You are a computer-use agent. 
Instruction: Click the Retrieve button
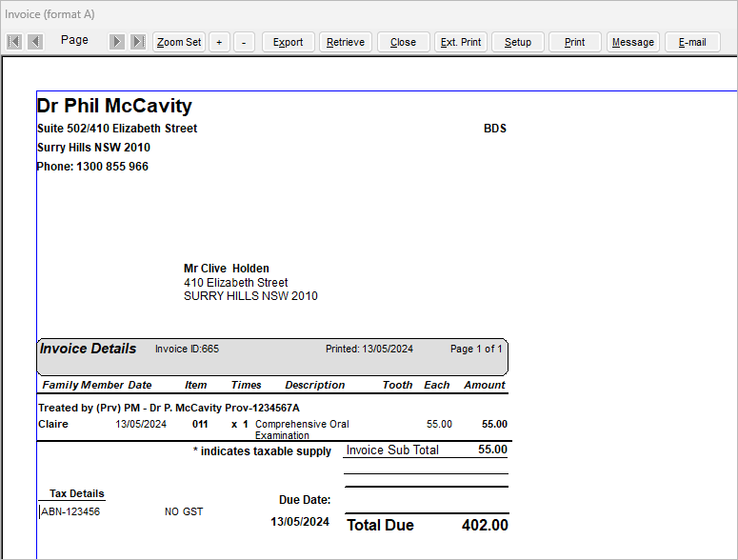click(346, 42)
